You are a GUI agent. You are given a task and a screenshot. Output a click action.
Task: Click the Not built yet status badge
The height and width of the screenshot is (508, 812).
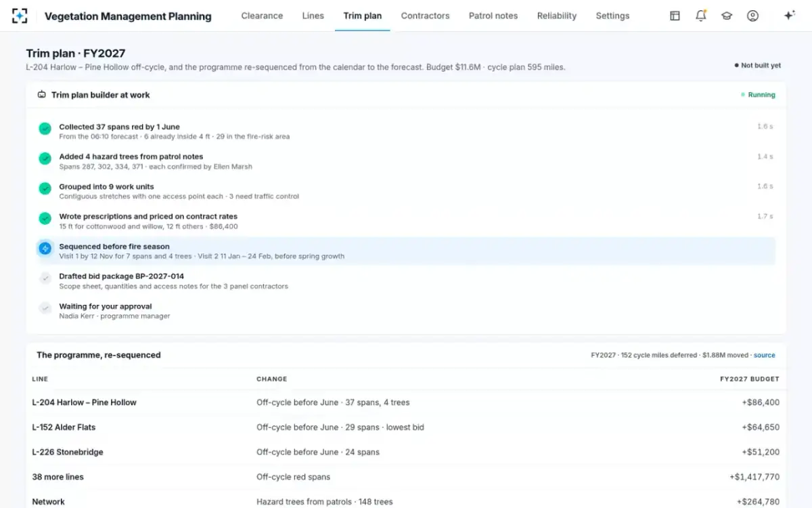pos(757,66)
